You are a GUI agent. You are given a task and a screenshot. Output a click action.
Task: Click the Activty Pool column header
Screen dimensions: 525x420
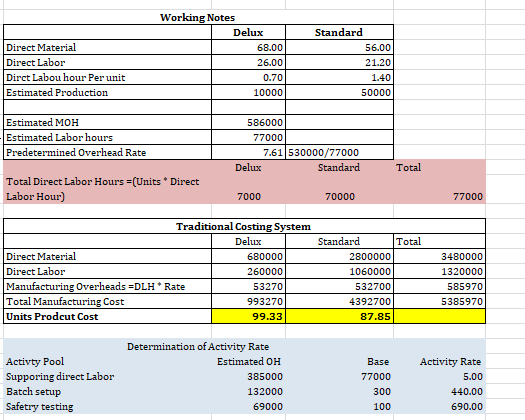35,362
